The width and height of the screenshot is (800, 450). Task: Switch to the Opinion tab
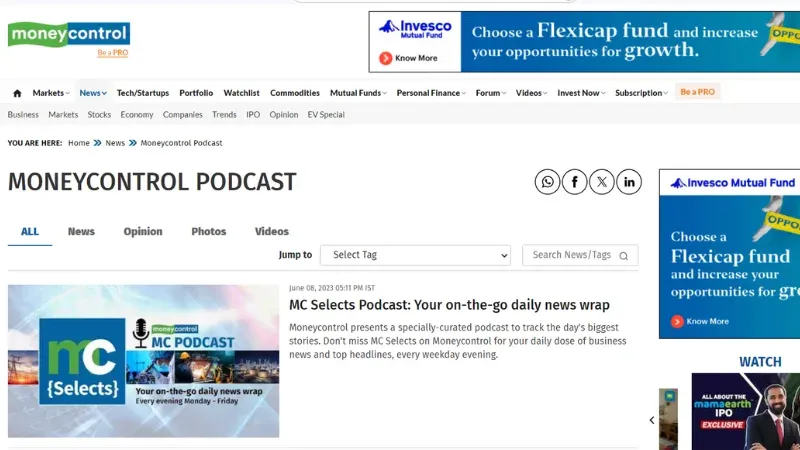coord(143,232)
